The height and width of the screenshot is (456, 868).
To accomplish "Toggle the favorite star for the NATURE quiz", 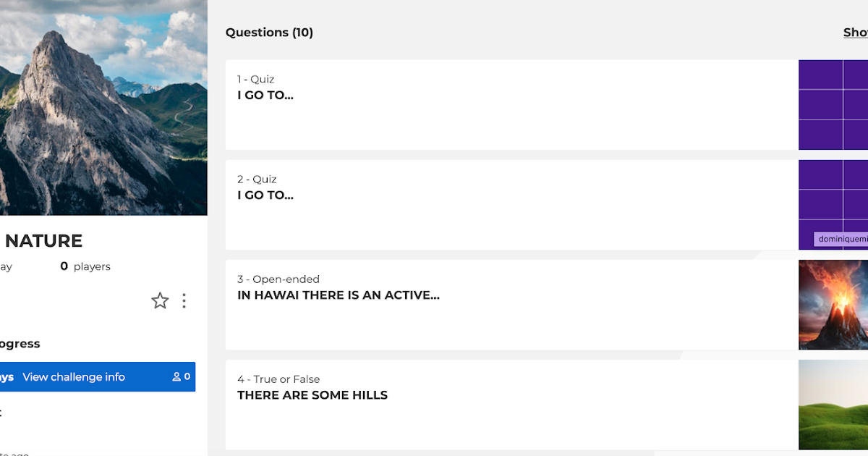I will pos(160,300).
